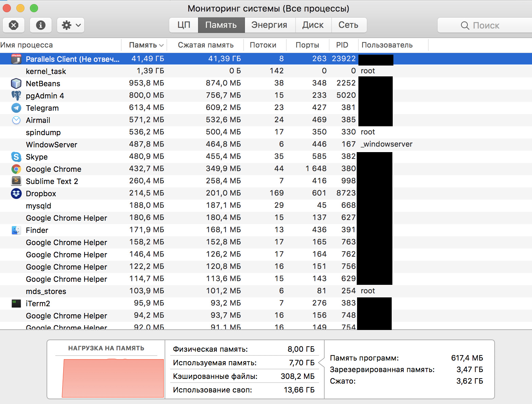532x404 pixels.
Task: Sort processes by PID column
Action: 342,45
